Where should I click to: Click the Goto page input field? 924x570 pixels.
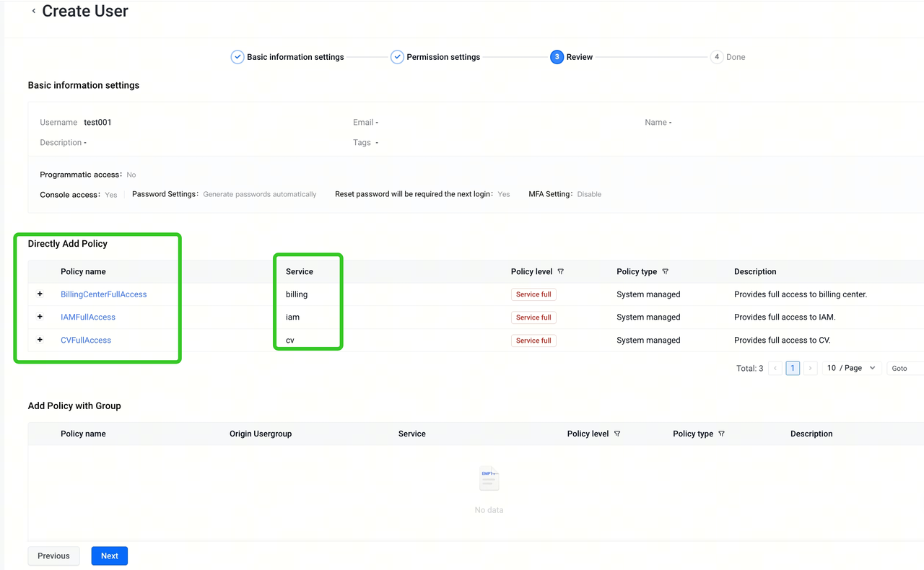coord(905,368)
